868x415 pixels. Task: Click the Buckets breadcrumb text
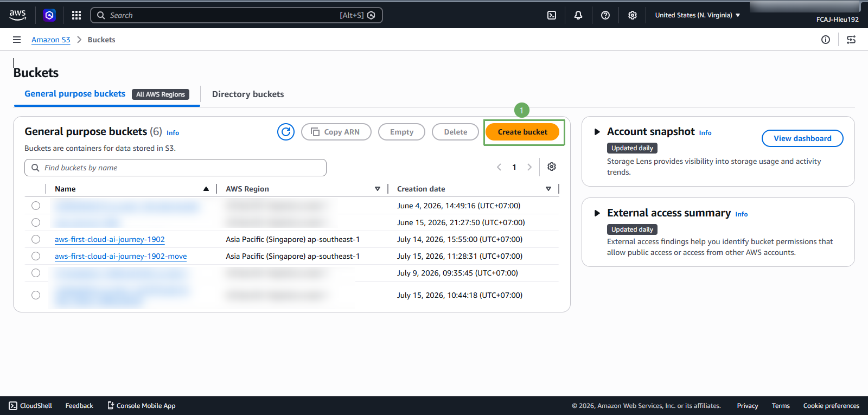[101, 40]
